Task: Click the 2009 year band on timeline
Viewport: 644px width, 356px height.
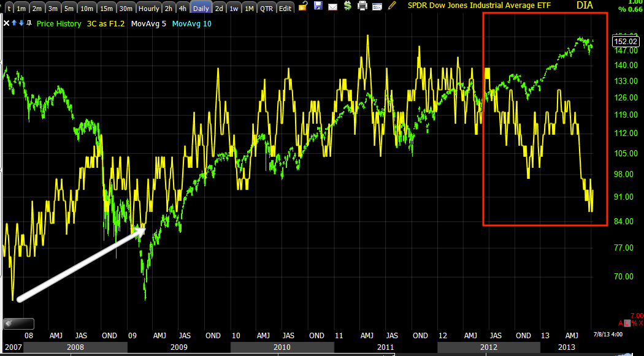Action: (179, 347)
